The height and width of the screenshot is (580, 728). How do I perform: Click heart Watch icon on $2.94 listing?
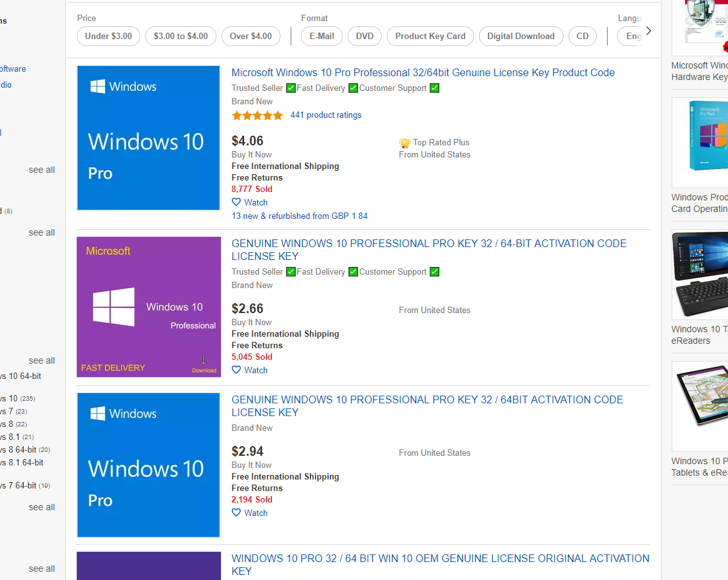tap(236, 513)
